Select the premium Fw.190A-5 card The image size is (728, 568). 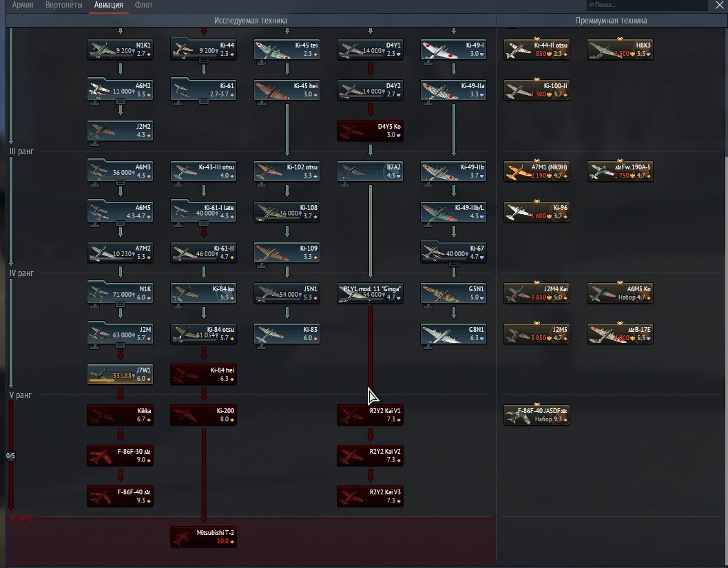(621, 171)
